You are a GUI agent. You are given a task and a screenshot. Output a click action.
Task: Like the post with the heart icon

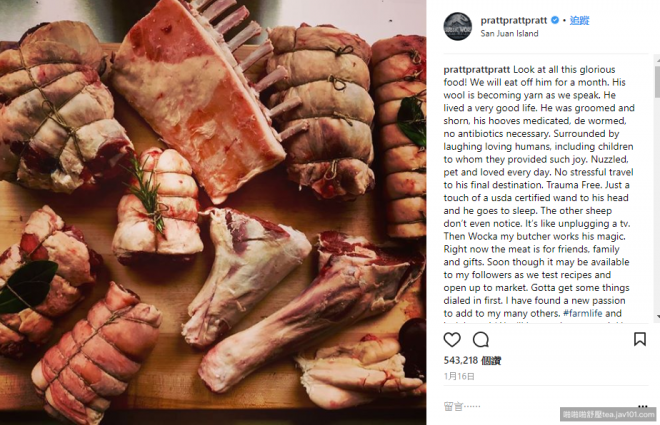[452, 339]
